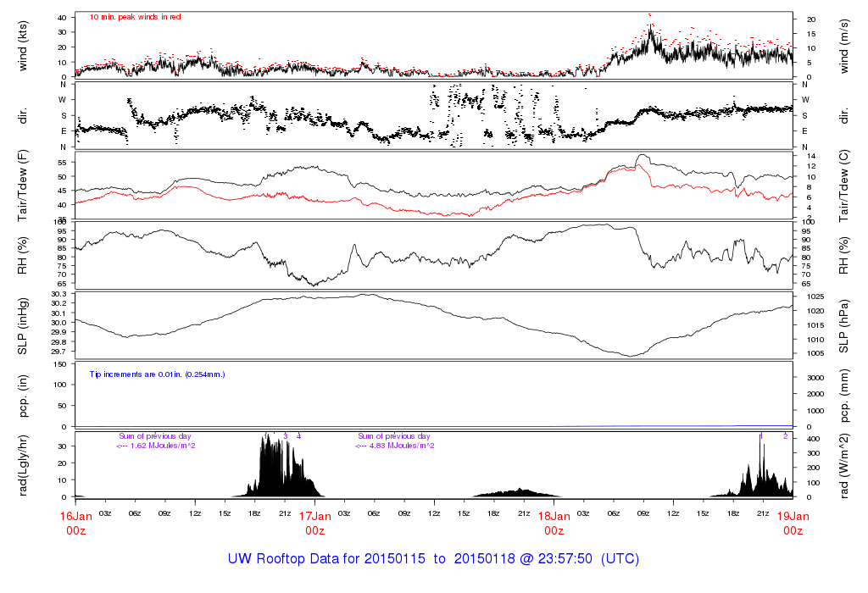This screenshot has height=593, width=868.
Task: Select the 'pcp. (mm)' axis label
Action: pos(843,396)
